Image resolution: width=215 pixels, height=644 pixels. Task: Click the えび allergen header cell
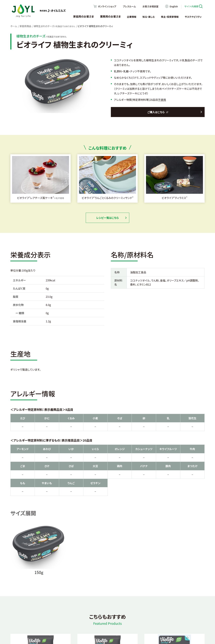(x=23, y=418)
